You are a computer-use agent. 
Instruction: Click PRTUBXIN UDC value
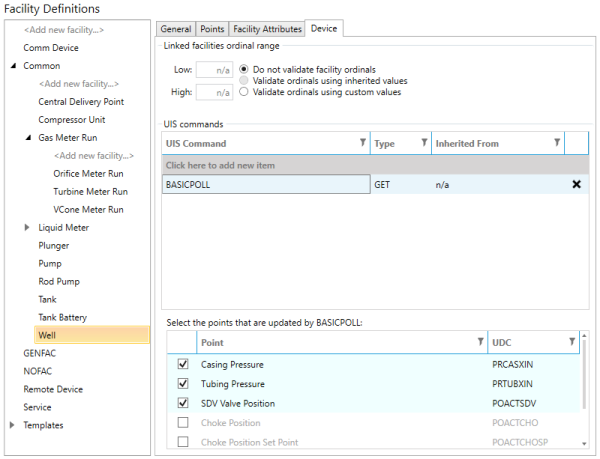(512, 384)
